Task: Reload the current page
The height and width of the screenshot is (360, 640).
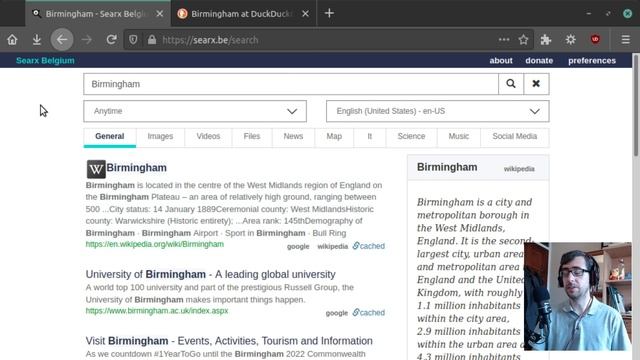Action: (111, 40)
